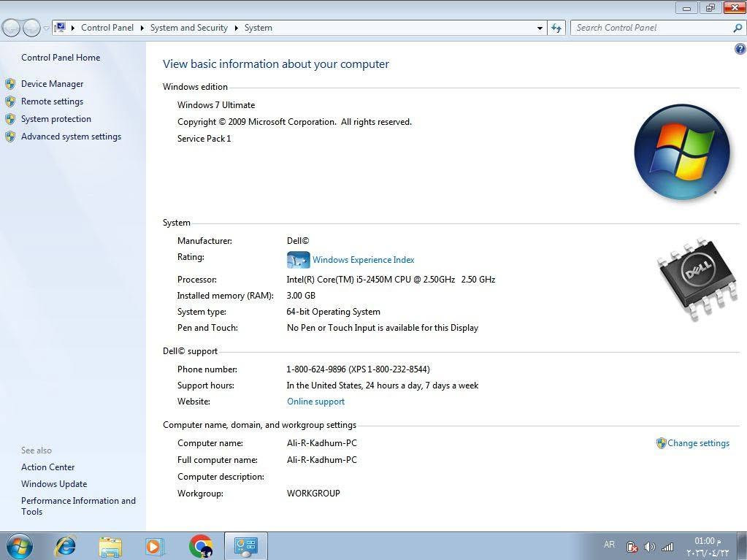Click the processor value i5-2450M text

click(x=391, y=280)
